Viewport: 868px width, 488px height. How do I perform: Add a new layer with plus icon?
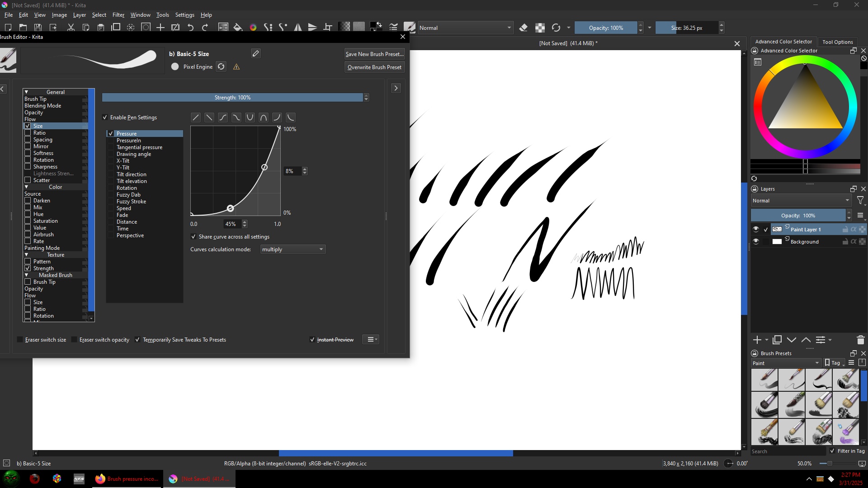coord(757,340)
